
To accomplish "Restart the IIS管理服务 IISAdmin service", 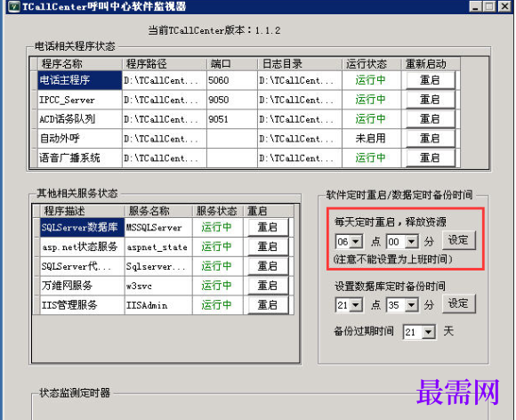I will coord(268,305).
